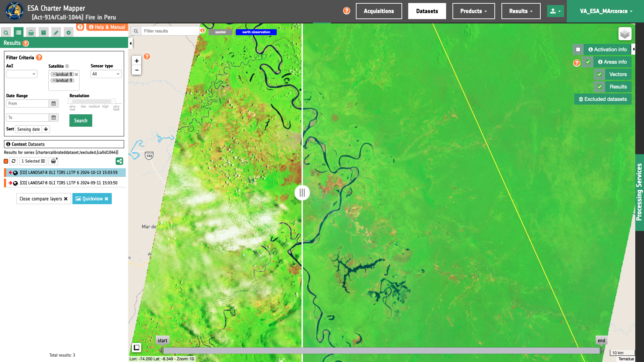Clear all satellite selections with the x
Viewport: 644px width, 362px height.
point(76,74)
